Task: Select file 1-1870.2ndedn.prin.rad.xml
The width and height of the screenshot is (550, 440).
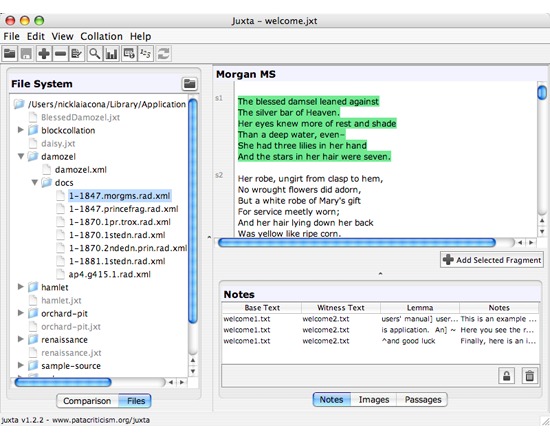Action: pyautogui.click(x=128, y=248)
